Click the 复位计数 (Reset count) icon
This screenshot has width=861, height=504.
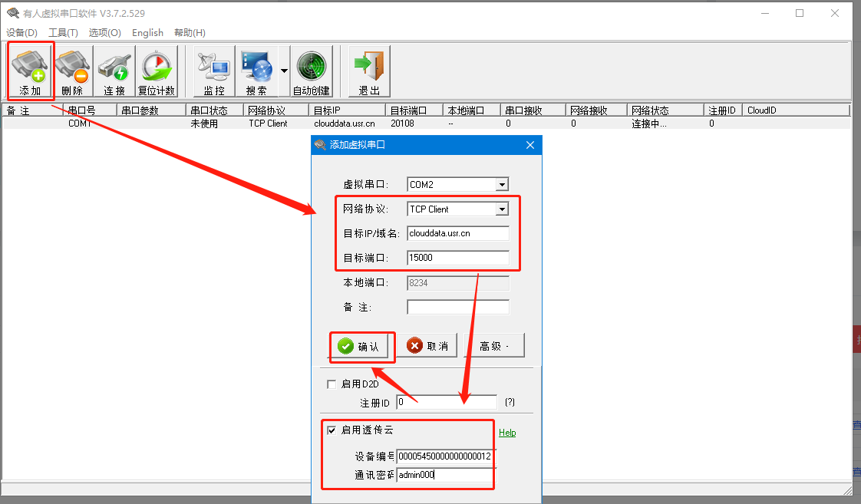coord(157,71)
